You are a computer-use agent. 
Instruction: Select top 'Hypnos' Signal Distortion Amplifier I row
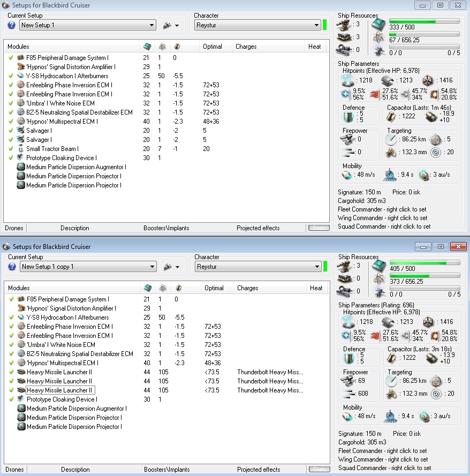point(166,67)
